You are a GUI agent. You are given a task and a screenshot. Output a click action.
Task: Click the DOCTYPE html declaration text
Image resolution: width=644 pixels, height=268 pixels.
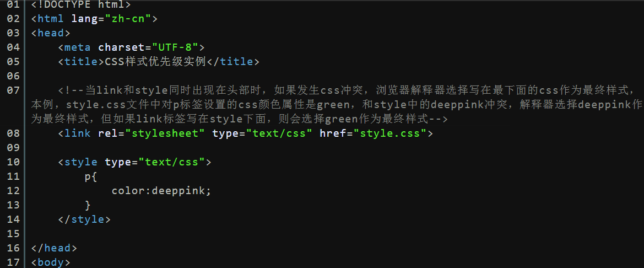81,4
